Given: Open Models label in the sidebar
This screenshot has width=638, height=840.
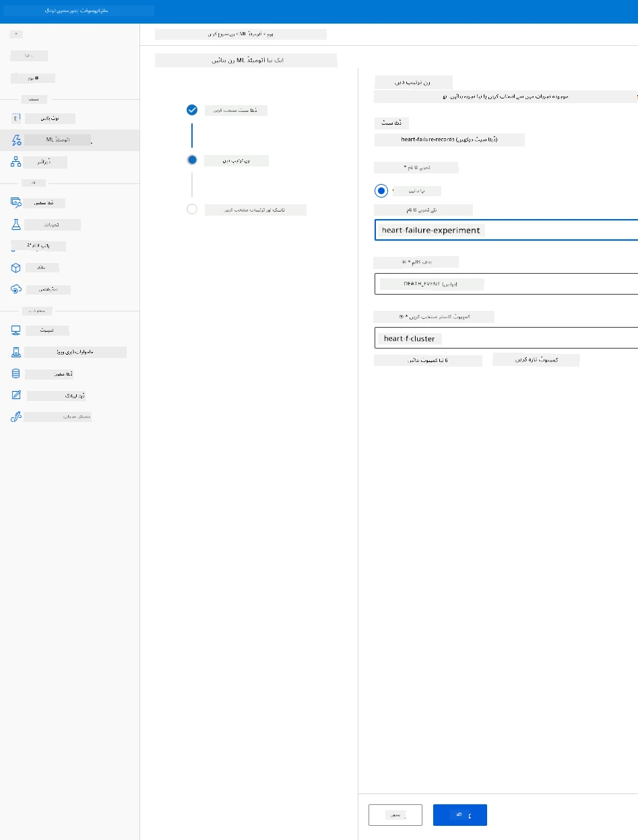Looking at the screenshot, I should pyautogui.click(x=42, y=268).
